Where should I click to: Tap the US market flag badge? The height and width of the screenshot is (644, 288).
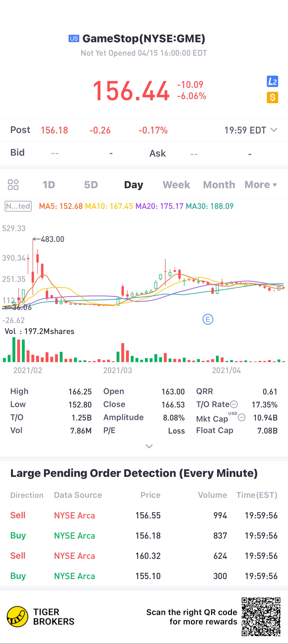pos(74,38)
